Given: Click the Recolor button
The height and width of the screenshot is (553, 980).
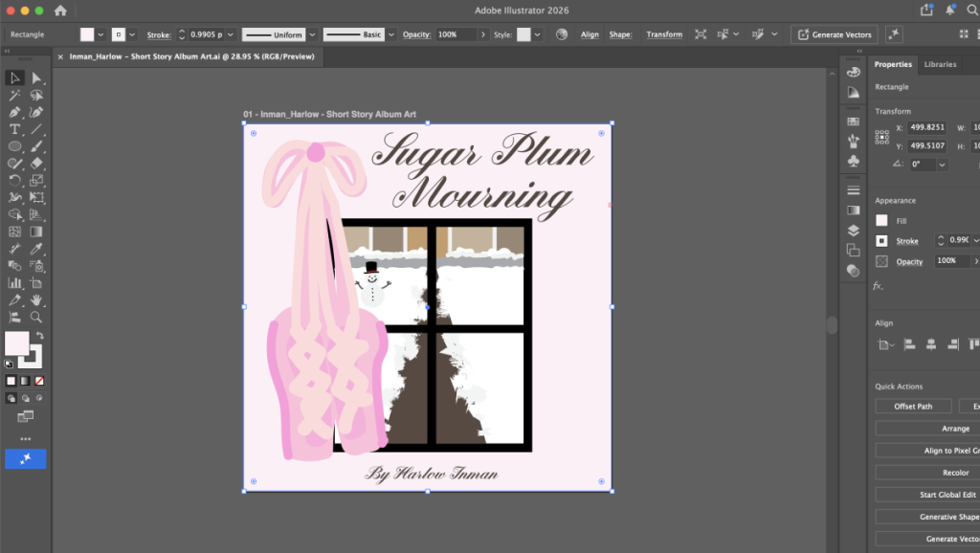Looking at the screenshot, I should click(927, 473).
